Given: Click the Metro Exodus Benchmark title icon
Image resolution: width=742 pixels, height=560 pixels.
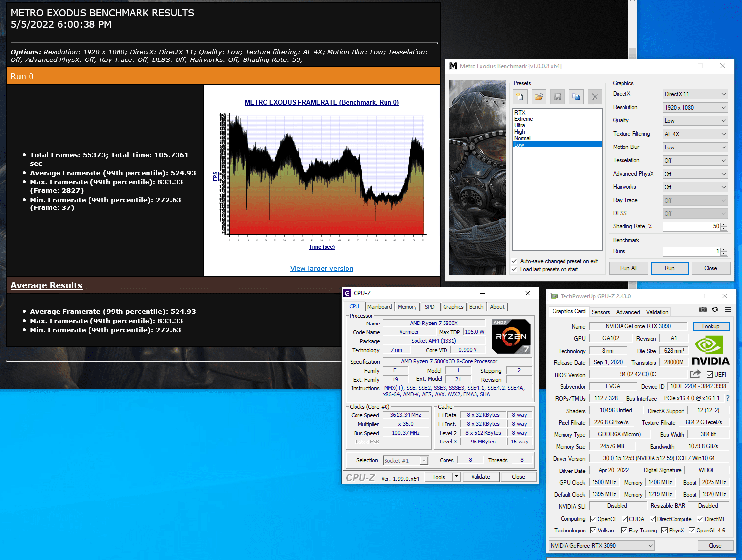Looking at the screenshot, I should pos(453,66).
